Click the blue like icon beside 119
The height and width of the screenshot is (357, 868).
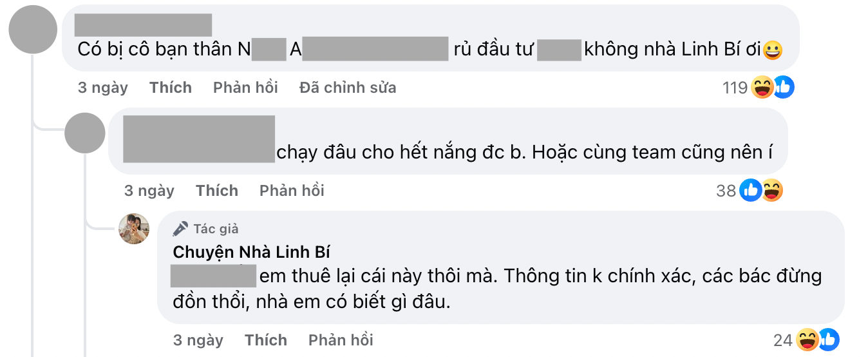coord(783,88)
